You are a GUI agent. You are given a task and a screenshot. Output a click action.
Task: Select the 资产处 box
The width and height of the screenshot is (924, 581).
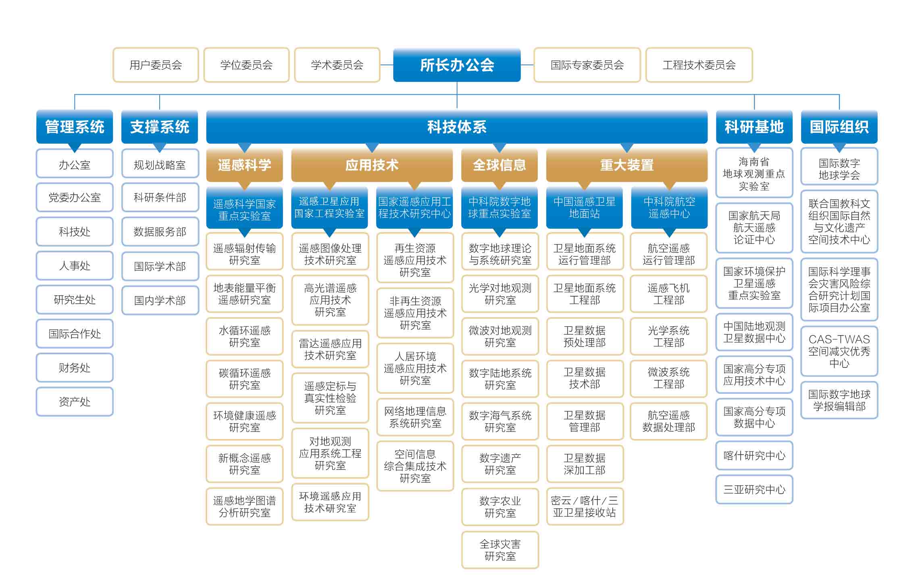[x=75, y=401]
